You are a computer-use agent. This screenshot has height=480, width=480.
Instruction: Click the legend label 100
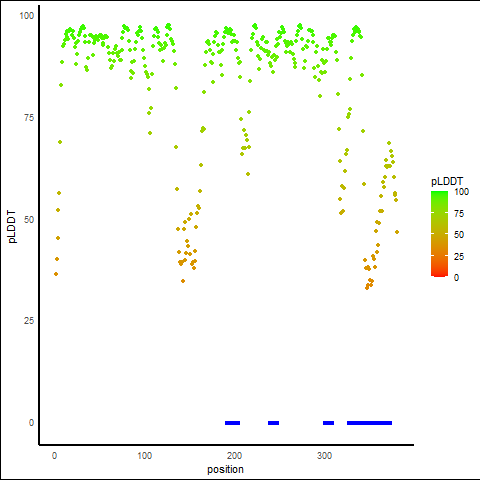(461, 192)
